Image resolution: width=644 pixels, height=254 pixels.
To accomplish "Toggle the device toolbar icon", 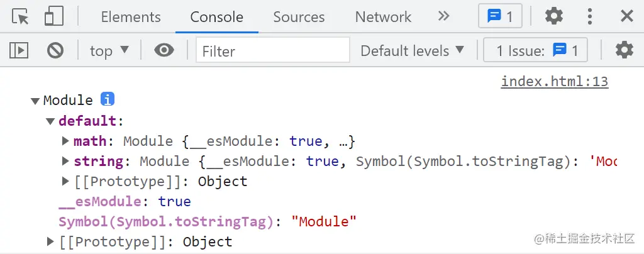I will (54, 16).
